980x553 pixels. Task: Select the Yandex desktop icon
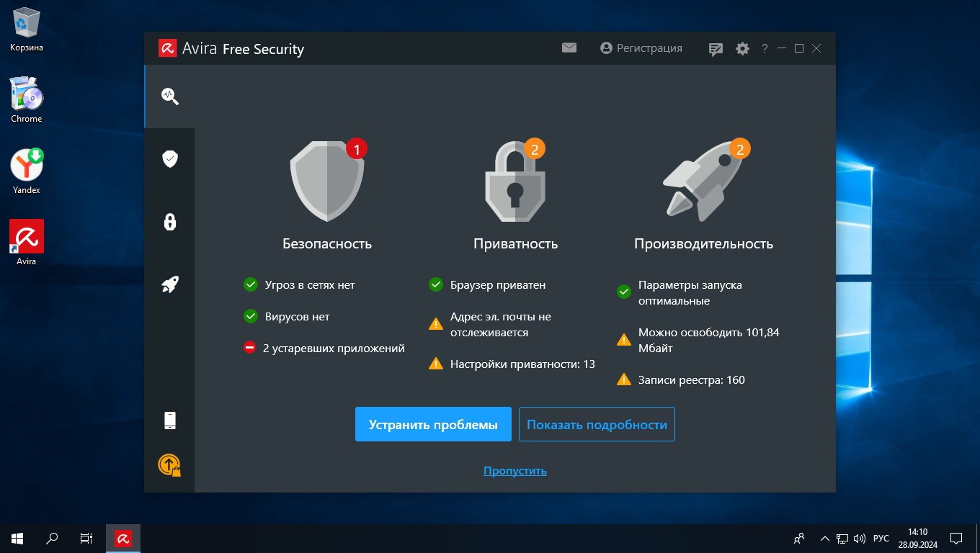point(27,171)
